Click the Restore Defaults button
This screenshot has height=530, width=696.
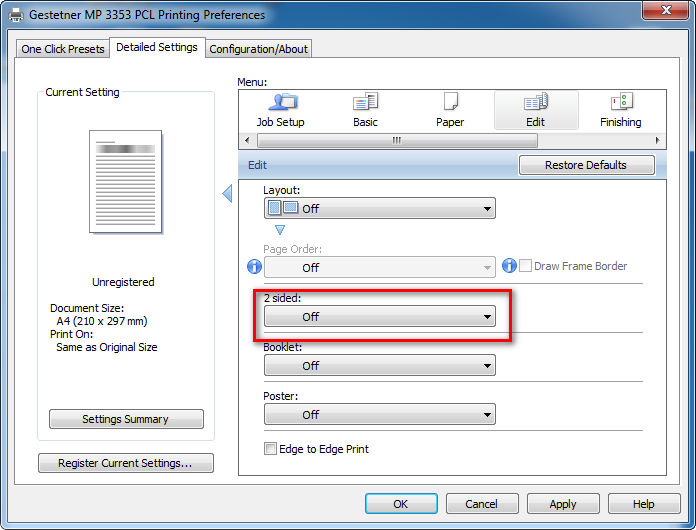point(586,165)
